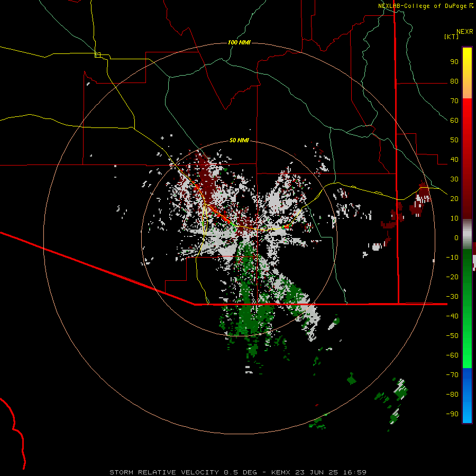Click the blue bottom segment of the colorbar

click(x=467, y=396)
